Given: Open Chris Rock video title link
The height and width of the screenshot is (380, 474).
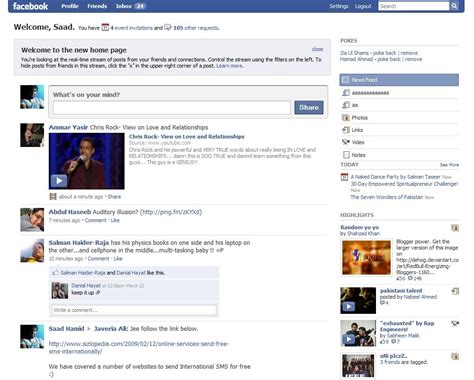Looking at the screenshot, I should (x=186, y=137).
